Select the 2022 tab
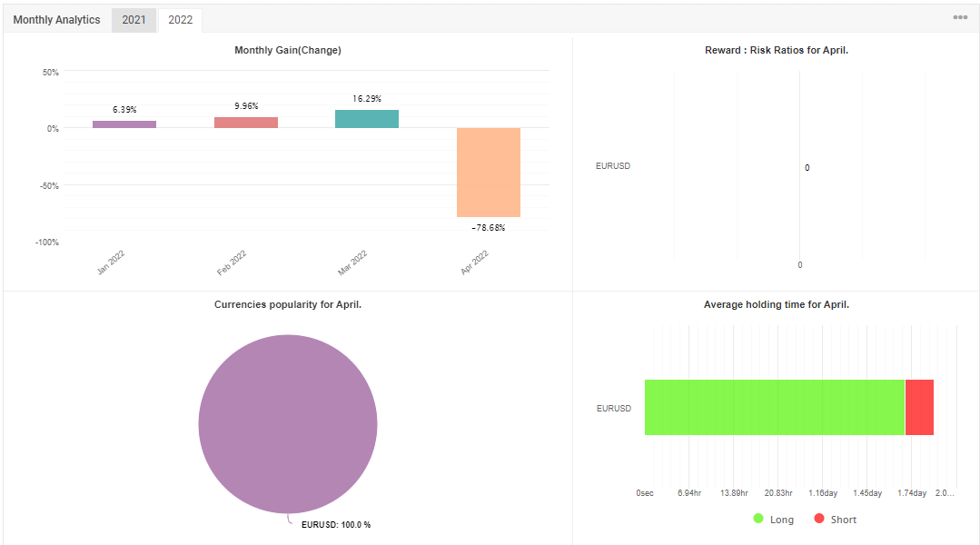 click(180, 20)
